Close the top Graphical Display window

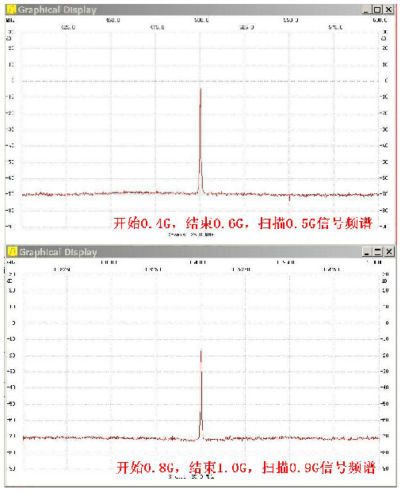(389, 10)
